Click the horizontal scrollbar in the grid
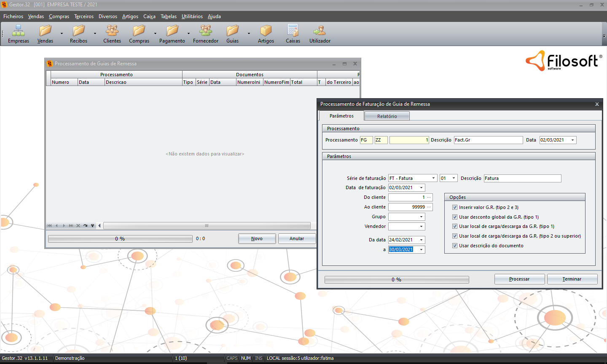 [207, 226]
